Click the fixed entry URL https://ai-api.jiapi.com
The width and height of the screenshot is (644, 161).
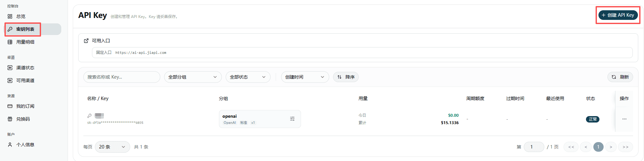coord(141,53)
